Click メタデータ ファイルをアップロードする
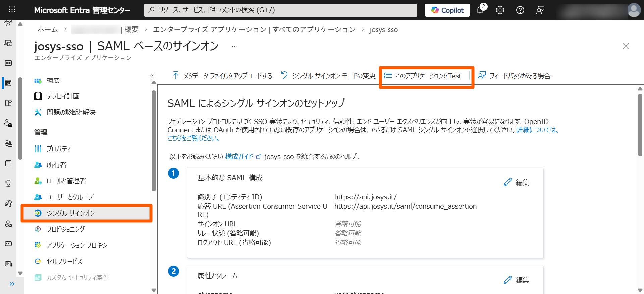This screenshot has height=294, width=644. pos(222,76)
